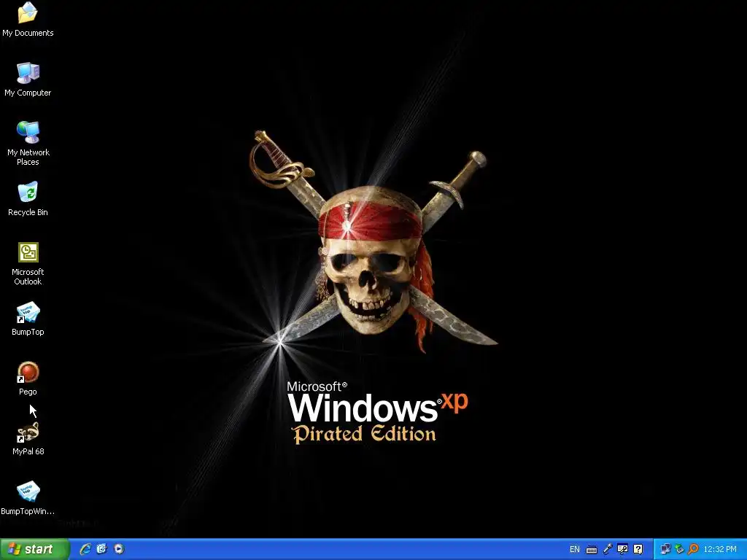The image size is (747, 560).
Task: Select the My Documents desktop icon
Action: click(x=28, y=19)
